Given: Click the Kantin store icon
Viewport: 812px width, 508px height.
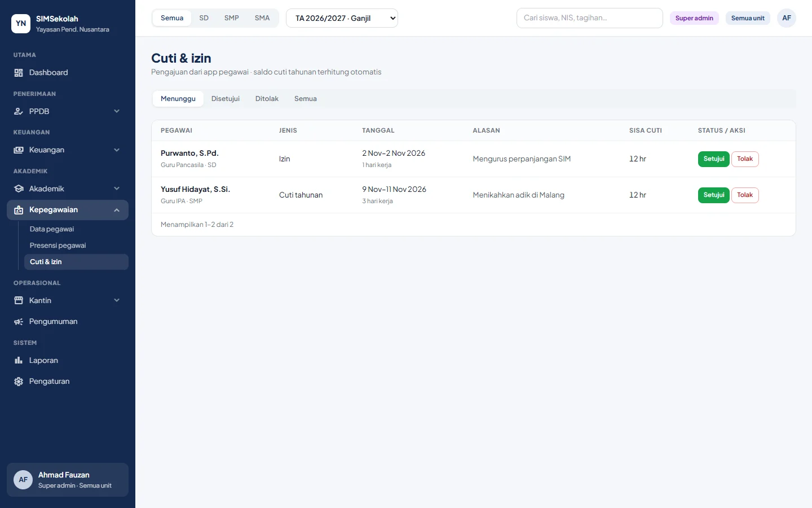Looking at the screenshot, I should 19,301.
